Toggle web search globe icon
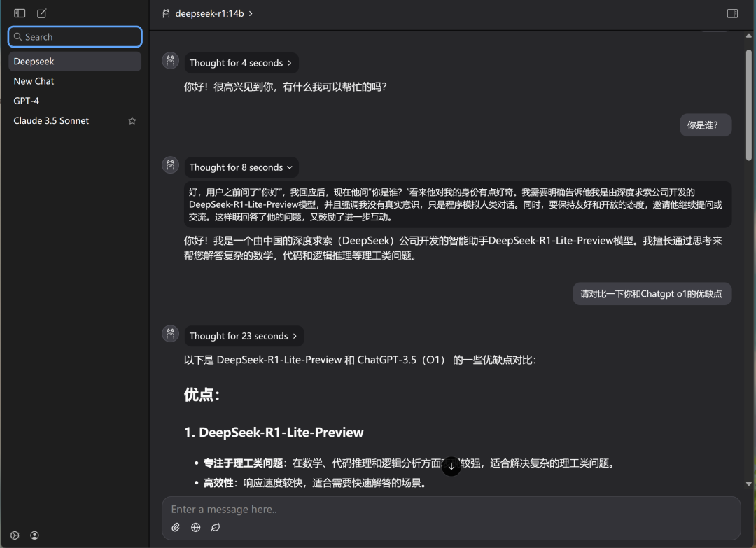Viewport: 756px width, 548px height. tap(196, 527)
